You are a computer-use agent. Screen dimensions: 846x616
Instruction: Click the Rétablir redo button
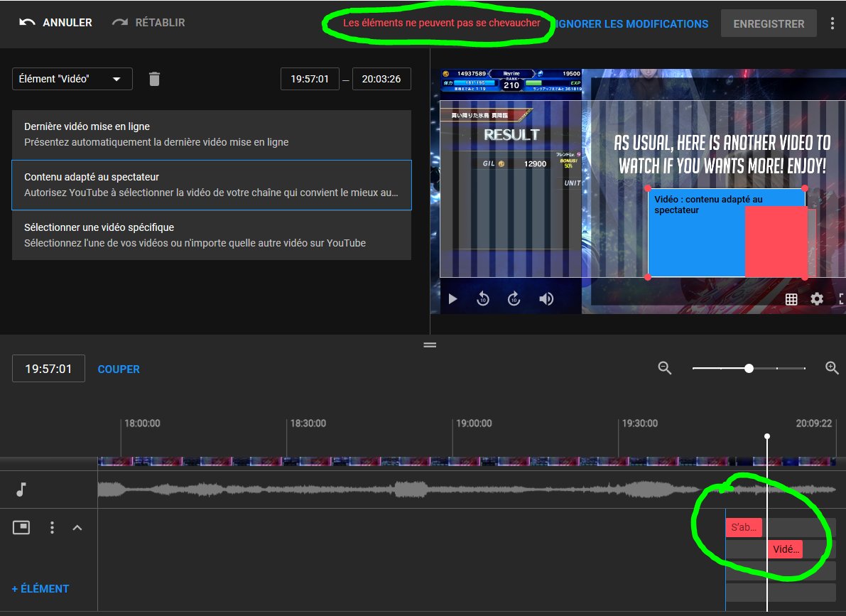(x=148, y=23)
